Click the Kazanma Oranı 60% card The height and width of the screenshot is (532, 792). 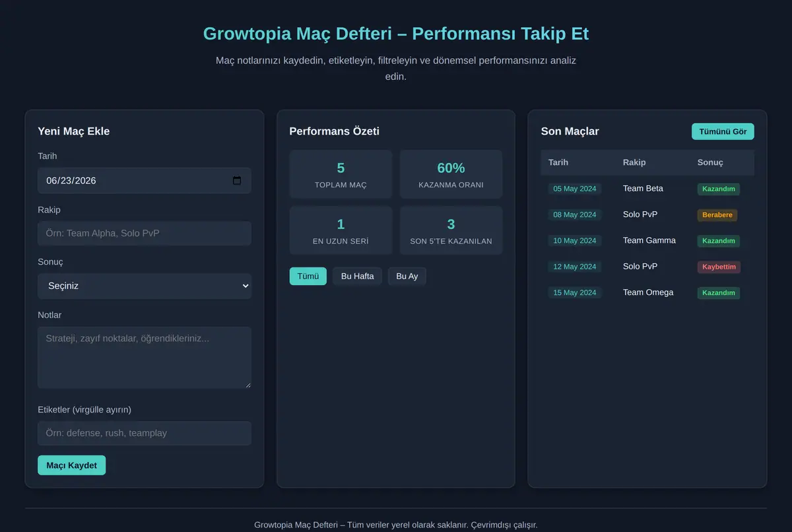(451, 174)
